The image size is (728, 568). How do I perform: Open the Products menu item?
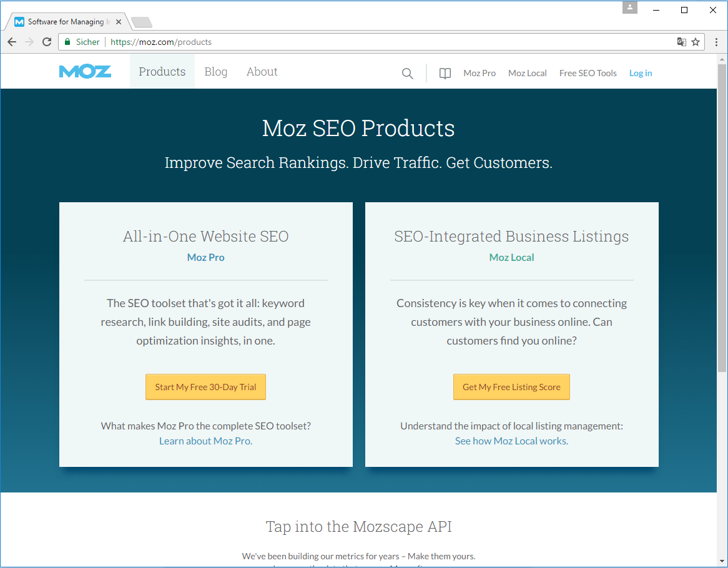[162, 71]
